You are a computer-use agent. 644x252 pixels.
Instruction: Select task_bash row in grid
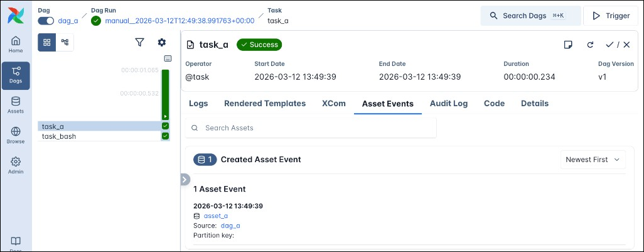click(x=104, y=136)
